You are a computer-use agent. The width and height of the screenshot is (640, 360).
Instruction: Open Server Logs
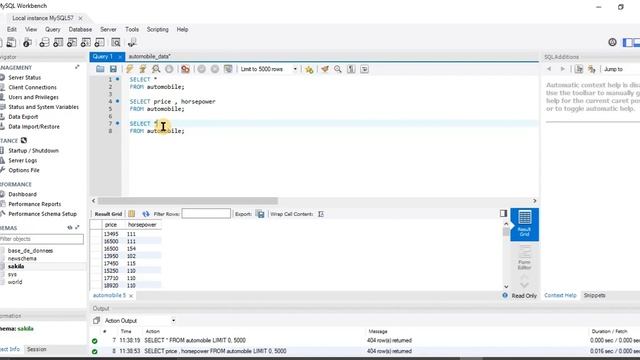pos(22,160)
